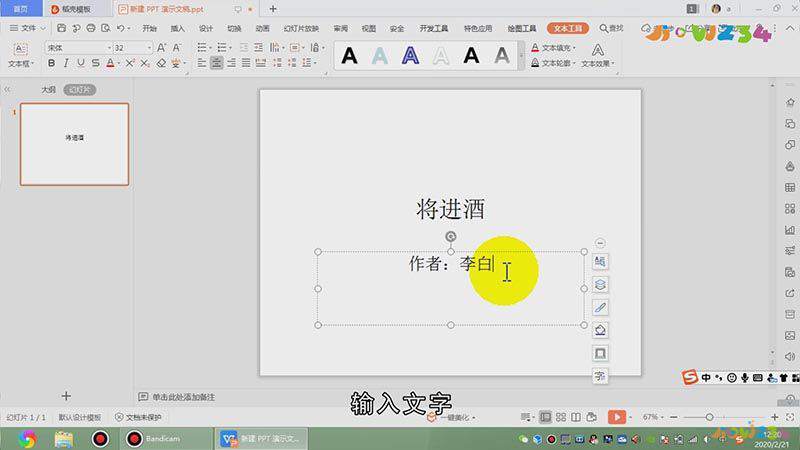Image resolution: width=800 pixels, height=450 pixels.
Task: Click the collapse minus circle above floating toolbar
Action: tap(600, 243)
